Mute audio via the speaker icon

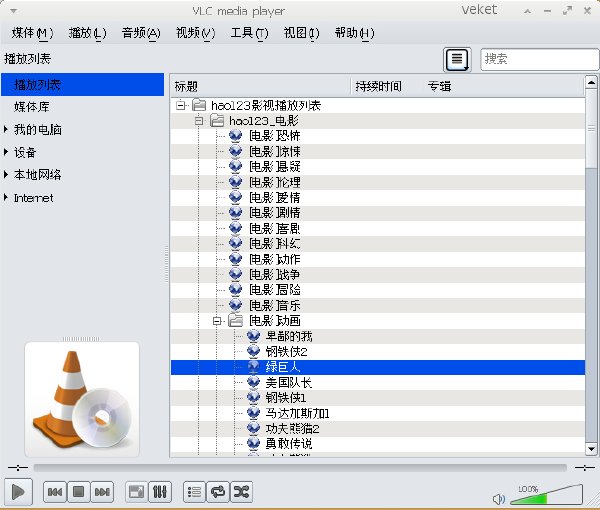499,499
